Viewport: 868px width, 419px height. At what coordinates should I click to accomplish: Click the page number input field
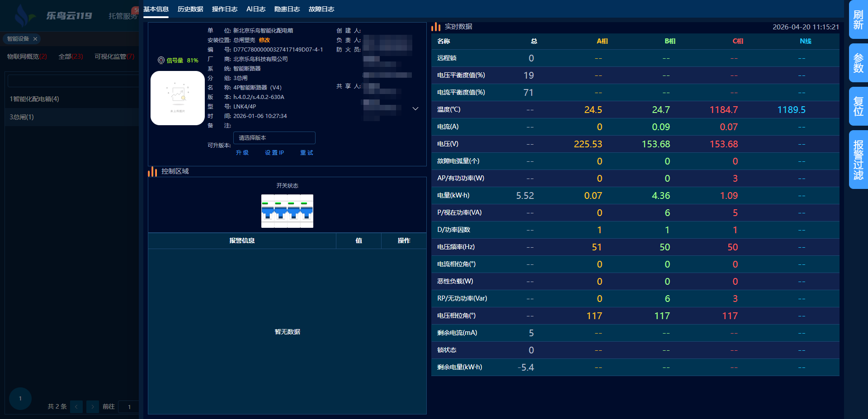tap(129, 406)
